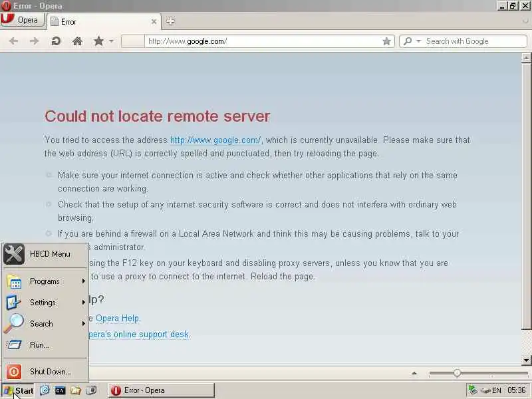Close the Error tab
Viewport: 532px width, 399px height.
(x=154, y=22)
